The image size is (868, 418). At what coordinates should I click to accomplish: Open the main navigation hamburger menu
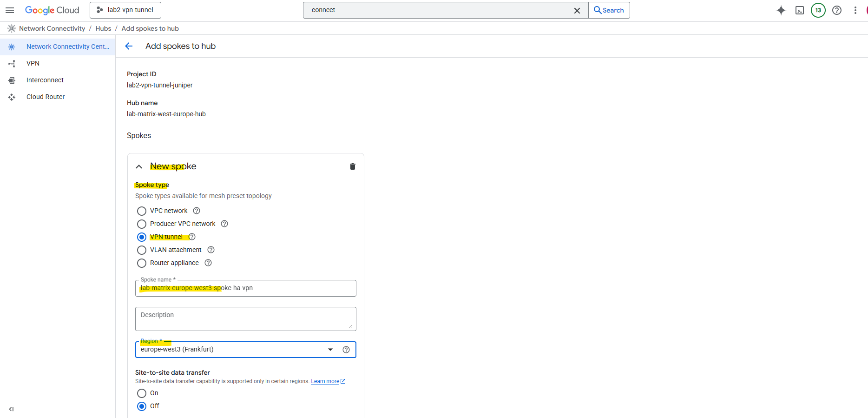click(x=10, y=10)
